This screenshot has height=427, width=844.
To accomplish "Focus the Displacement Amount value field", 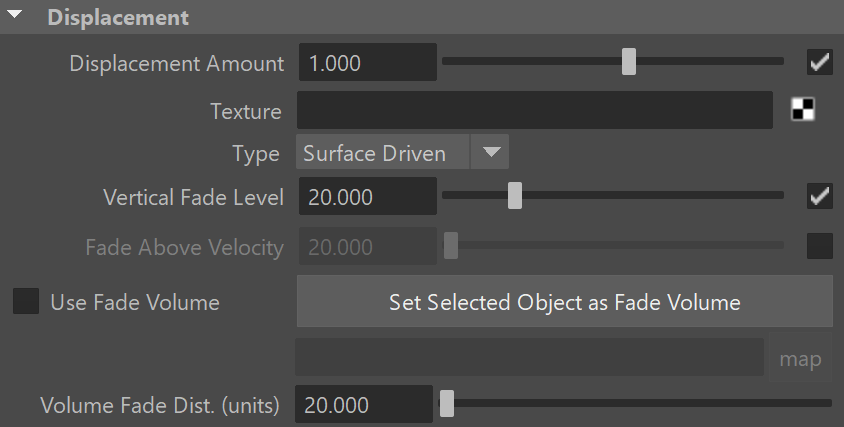I will point(368,62).
